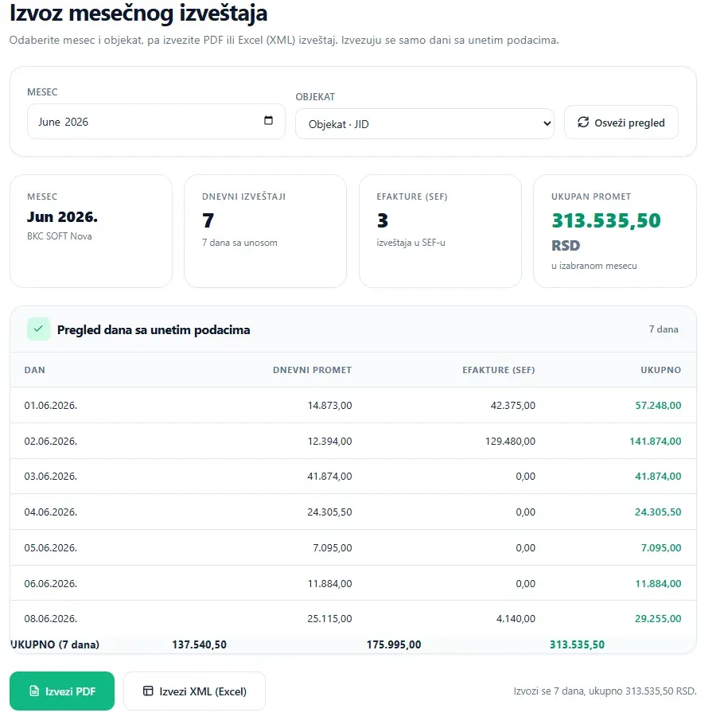Screen dimensions: 728x724
Task: Click the Dnevni izveštaji count 7
Action: click(x=208, y=220)
